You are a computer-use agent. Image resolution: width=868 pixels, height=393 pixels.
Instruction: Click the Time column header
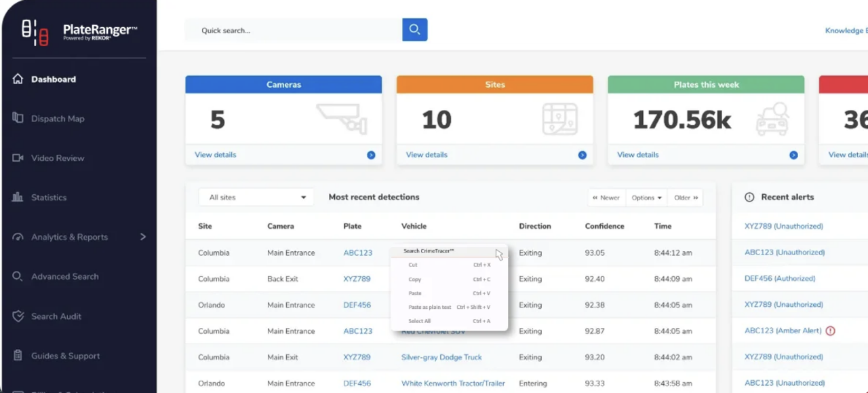coord(663,226)
